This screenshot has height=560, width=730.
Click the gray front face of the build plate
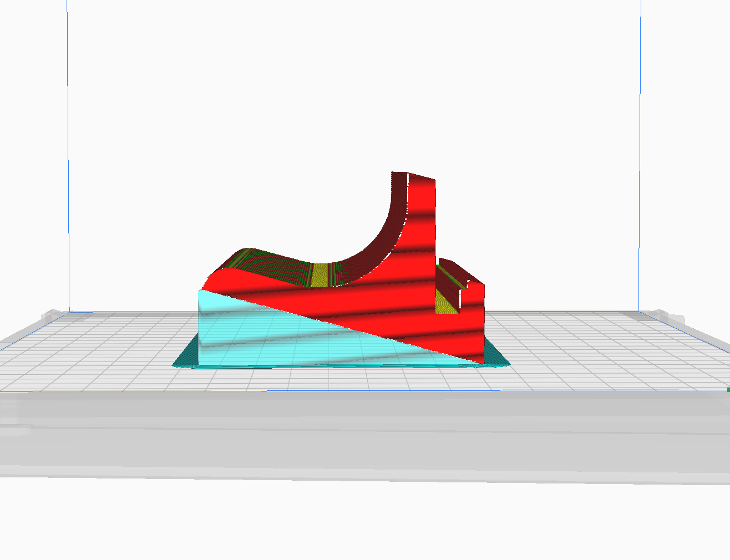[361, 432]
